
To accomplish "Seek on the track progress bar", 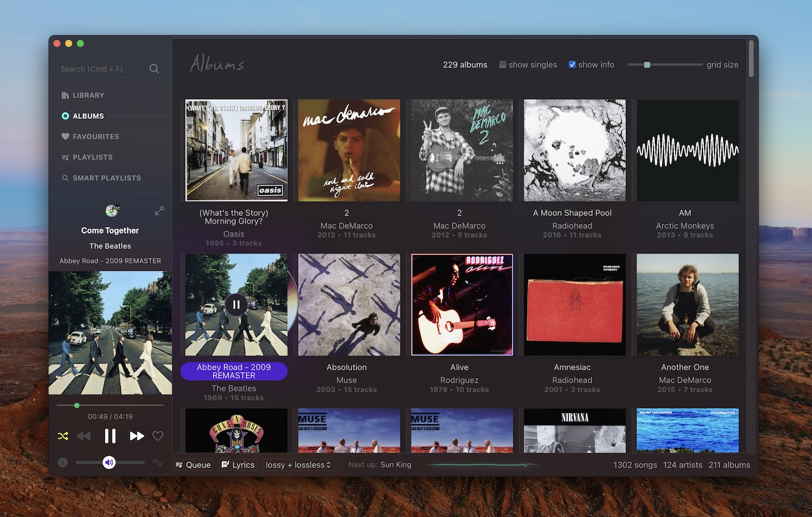I will coord(110,406).
